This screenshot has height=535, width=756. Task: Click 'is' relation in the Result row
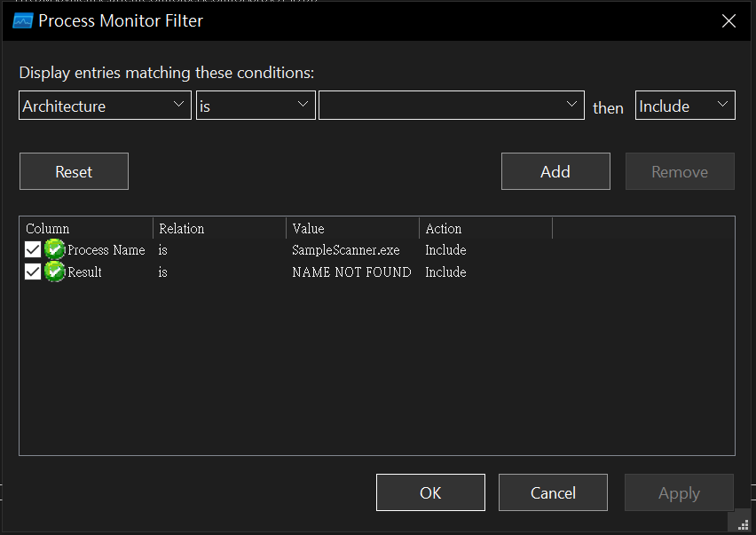(163, 272)
